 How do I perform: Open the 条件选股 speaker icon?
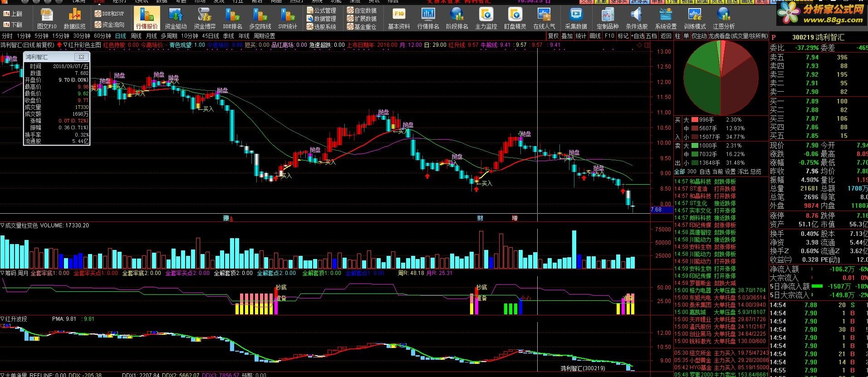(x=637, y=19)
